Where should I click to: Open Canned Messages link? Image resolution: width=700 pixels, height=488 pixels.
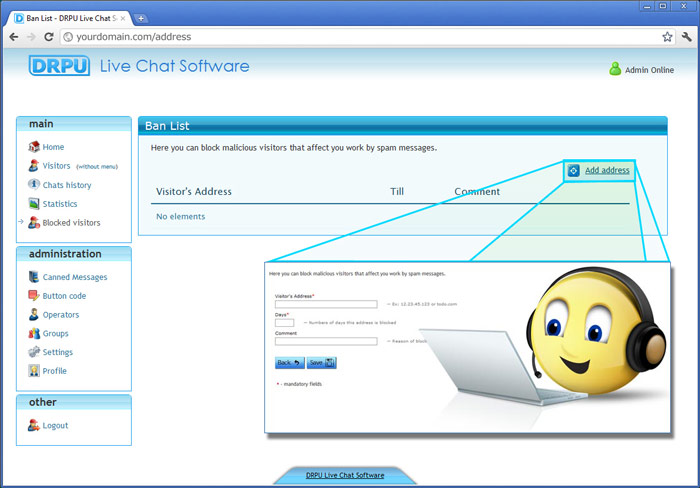pyautogui.click(x=75, y=277)
